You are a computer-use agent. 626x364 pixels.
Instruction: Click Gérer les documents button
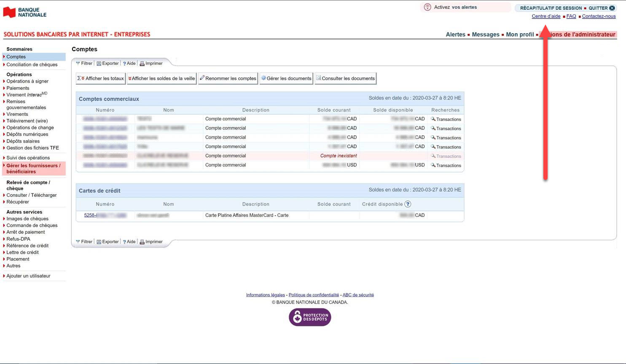[286, 78]
